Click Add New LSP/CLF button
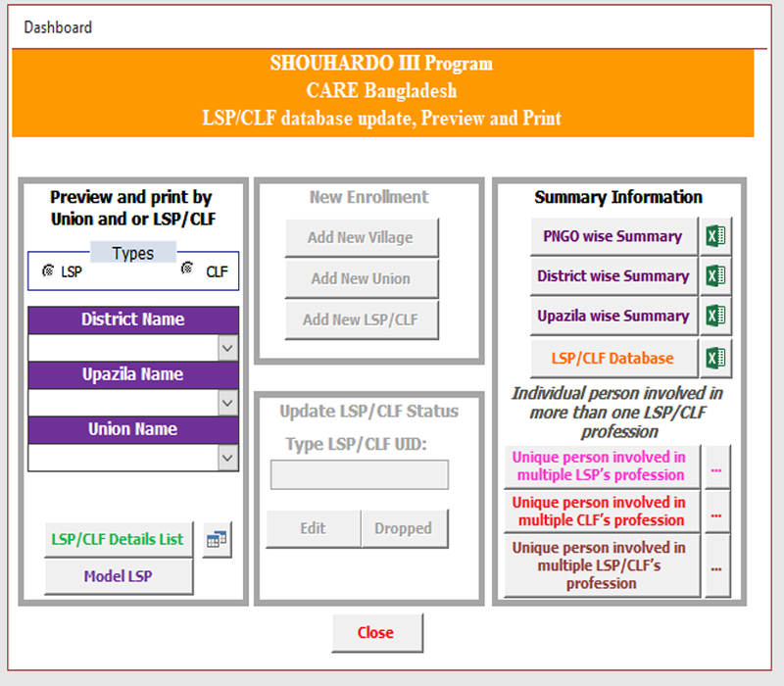The image size is (784, 686). point(362,320)
